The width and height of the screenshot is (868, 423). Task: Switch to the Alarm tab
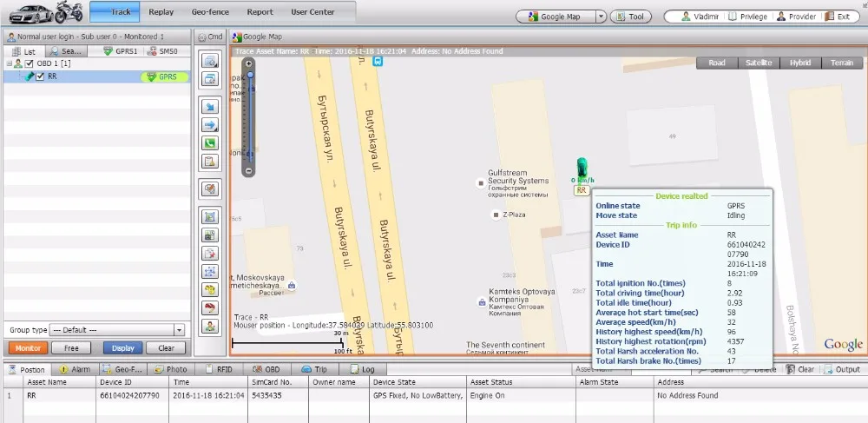click(x=76, y=369)
